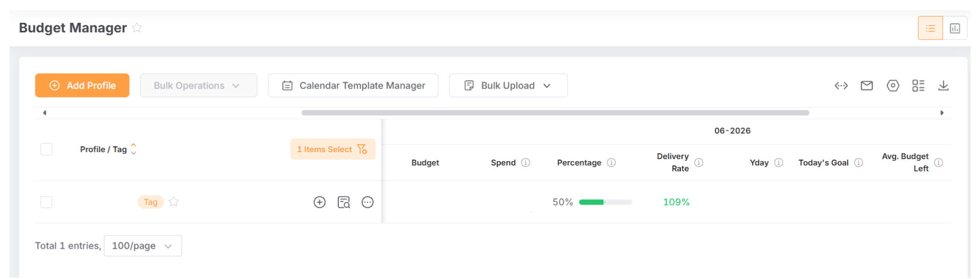Click the 109% delivery rate value
Viewport: 980px width, 279px height.
click(x=676, y=202)
